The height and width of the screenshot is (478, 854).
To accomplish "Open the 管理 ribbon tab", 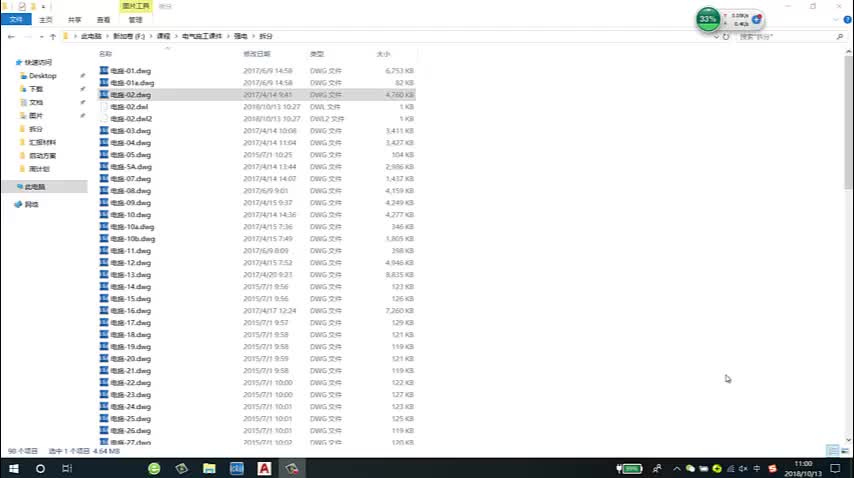I will pos(135,20).
